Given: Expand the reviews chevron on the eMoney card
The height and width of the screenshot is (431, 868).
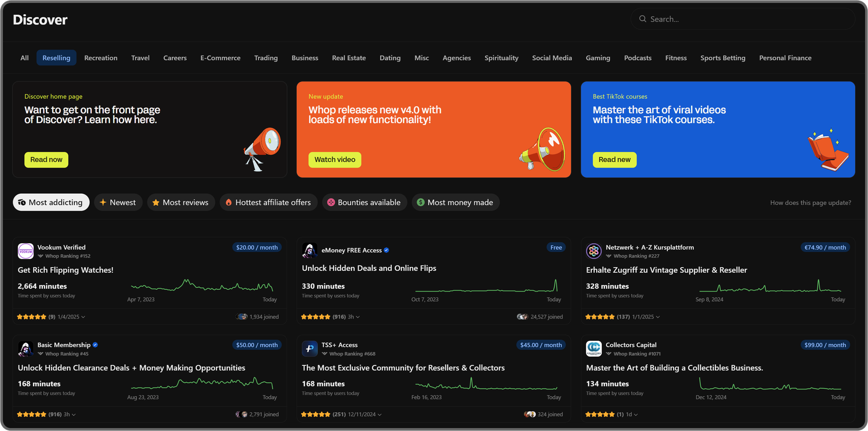Looking at the screenshot, I should pos(358,317).
